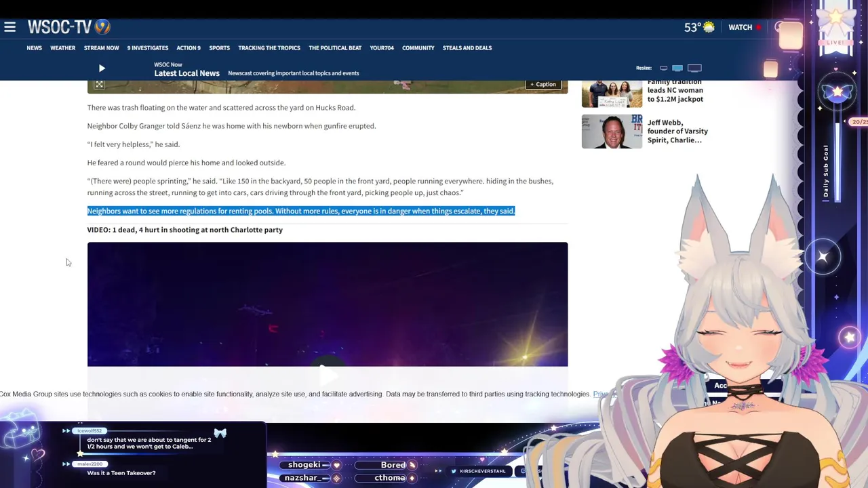Click '(There were) people sprinting' quote paragraph
This screenshot has width=868, height=488.
click(x=320, y=187)
